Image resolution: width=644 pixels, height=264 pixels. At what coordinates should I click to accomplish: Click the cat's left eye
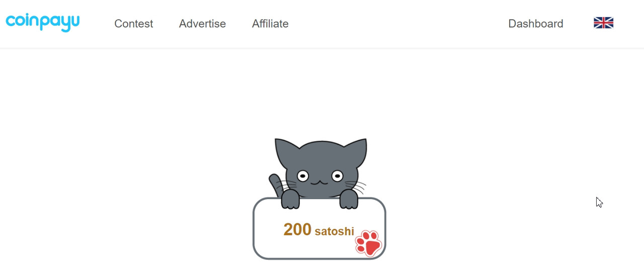(x=302, y=176)
